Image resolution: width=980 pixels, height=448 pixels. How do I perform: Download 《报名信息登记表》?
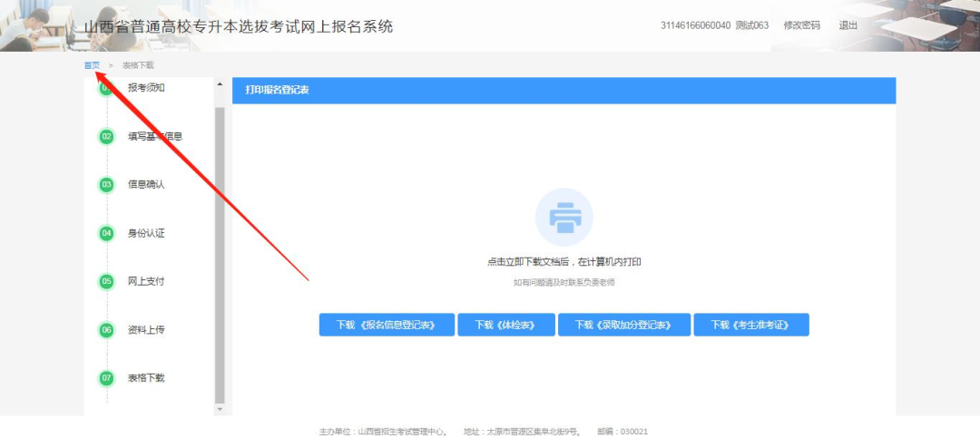(387, 325)
